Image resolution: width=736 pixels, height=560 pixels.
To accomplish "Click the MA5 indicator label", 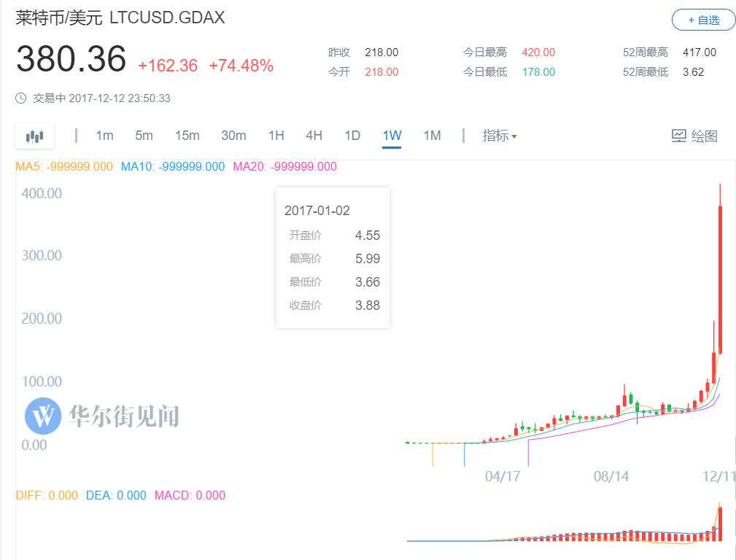I will (x=64, y=167).
